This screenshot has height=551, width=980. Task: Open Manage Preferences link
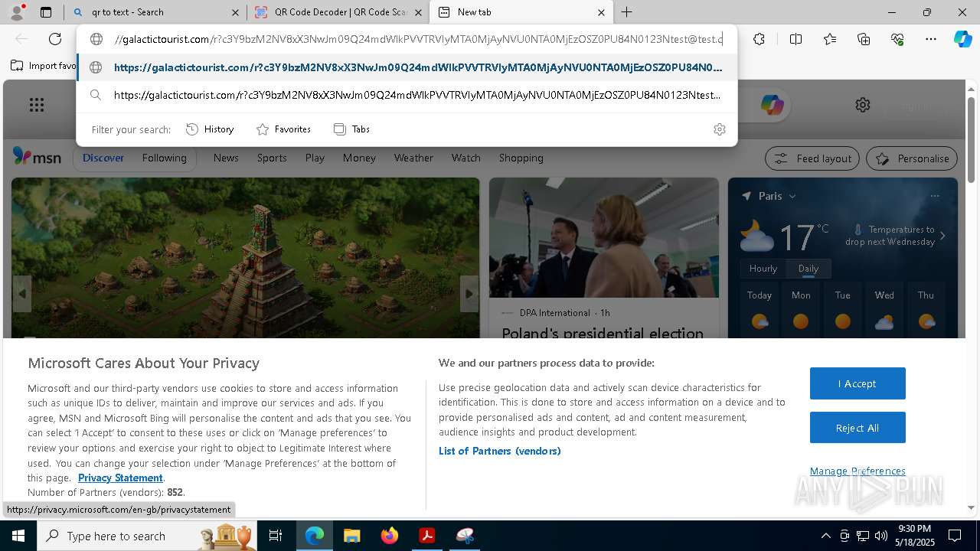click(857, 471)
